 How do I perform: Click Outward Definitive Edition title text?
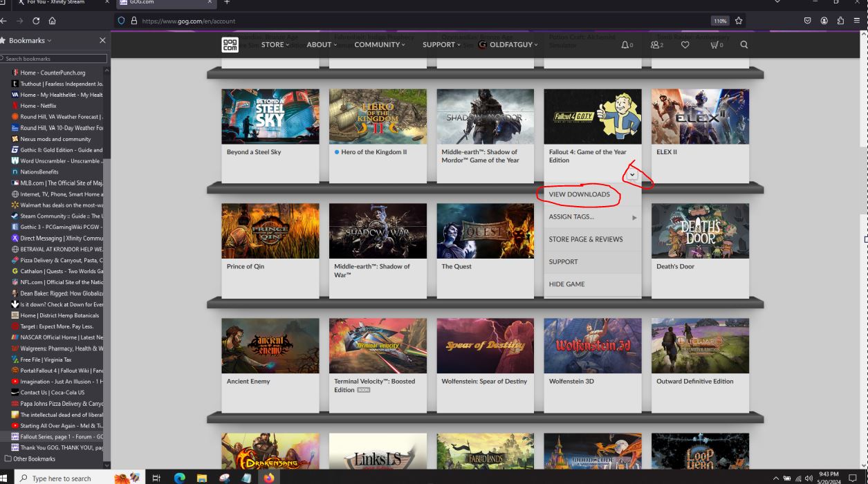pos(695,381)
